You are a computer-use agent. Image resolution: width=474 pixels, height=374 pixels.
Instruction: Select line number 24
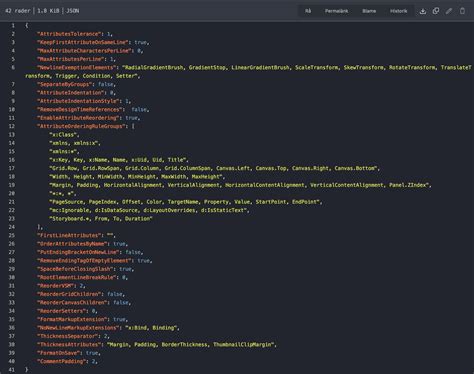pyautogui.click(x=12, y=227)
